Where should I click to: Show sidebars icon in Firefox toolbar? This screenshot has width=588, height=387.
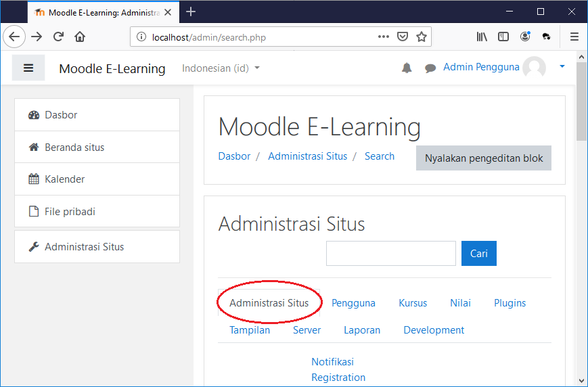(503, 37)
